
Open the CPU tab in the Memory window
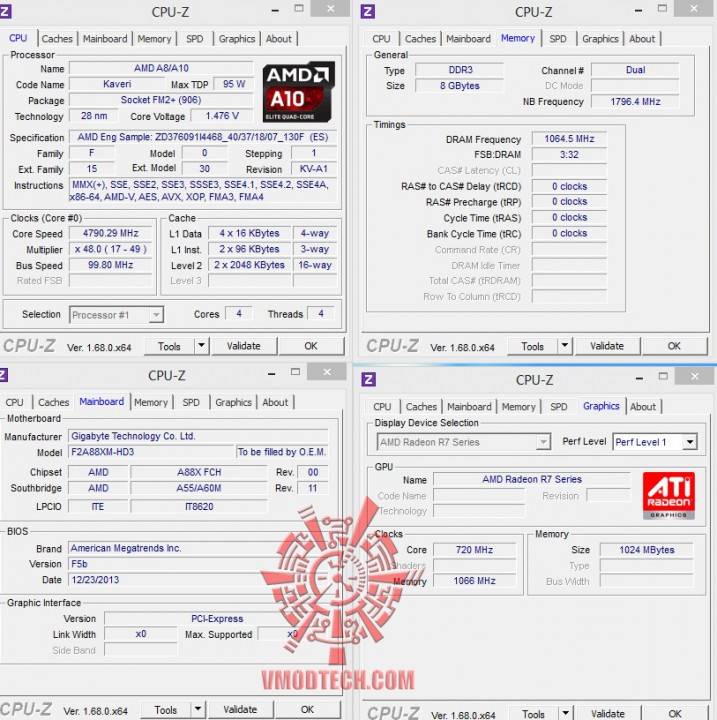pos(381,39)
